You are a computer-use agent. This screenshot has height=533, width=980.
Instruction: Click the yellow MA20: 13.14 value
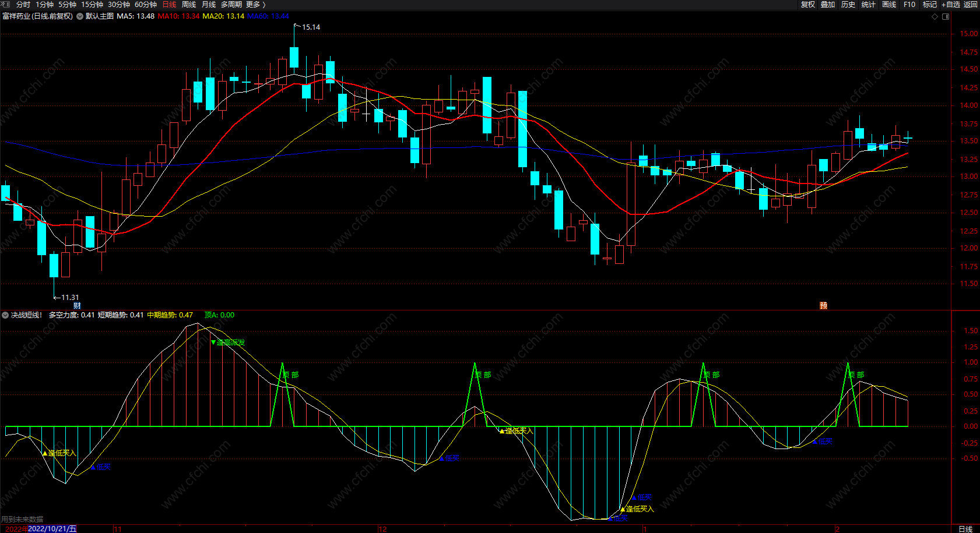(x=223, y=16)
